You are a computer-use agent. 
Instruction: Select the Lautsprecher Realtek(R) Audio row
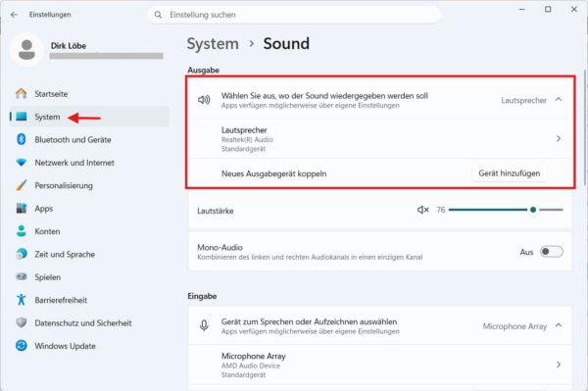(380, 139)
